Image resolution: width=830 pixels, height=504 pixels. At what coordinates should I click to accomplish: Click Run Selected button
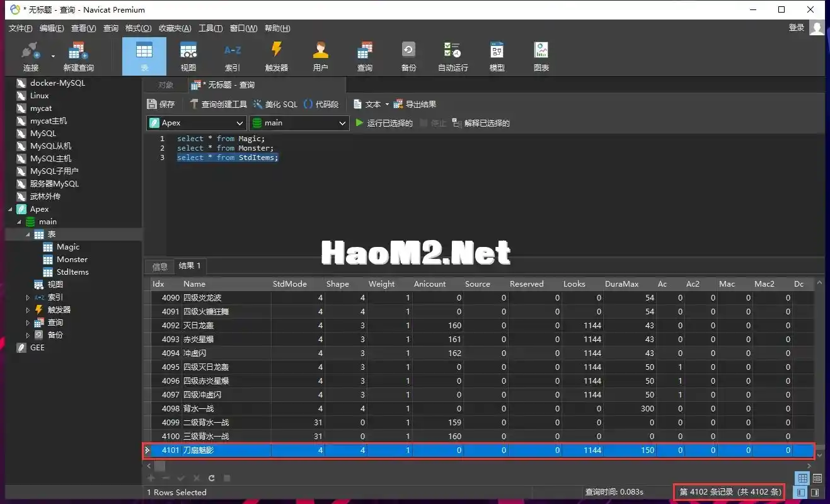[384, 123]
